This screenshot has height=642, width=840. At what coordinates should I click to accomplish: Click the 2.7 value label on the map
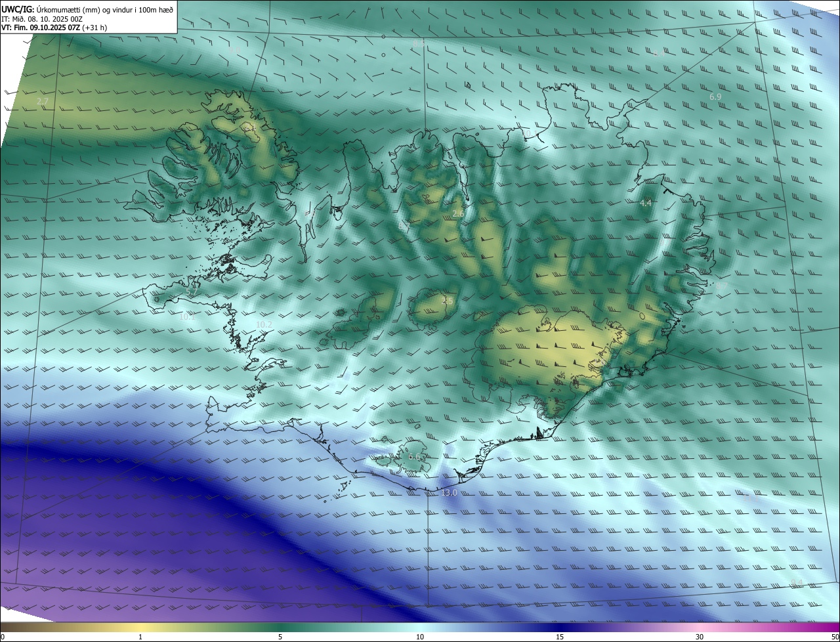tap(43, 101)
